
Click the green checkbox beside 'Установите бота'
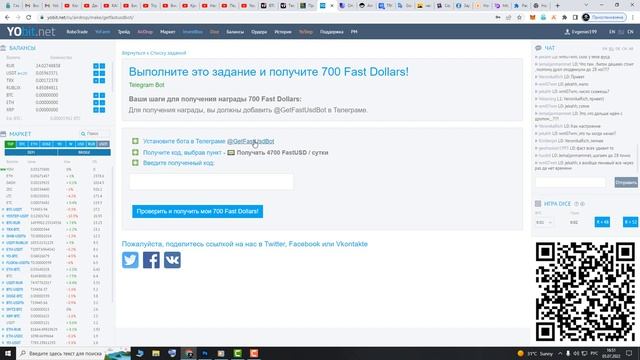[x=135, y=141]
